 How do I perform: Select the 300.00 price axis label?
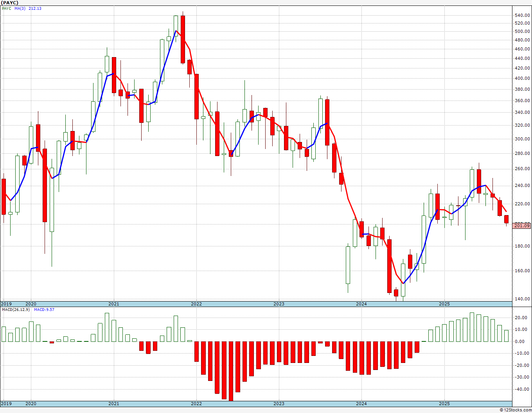point(523,139)
